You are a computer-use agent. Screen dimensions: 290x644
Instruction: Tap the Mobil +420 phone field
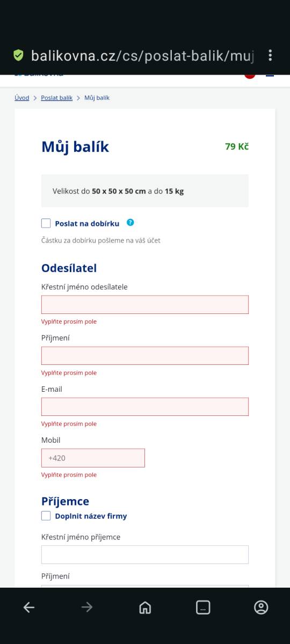(x=93, y=458)
